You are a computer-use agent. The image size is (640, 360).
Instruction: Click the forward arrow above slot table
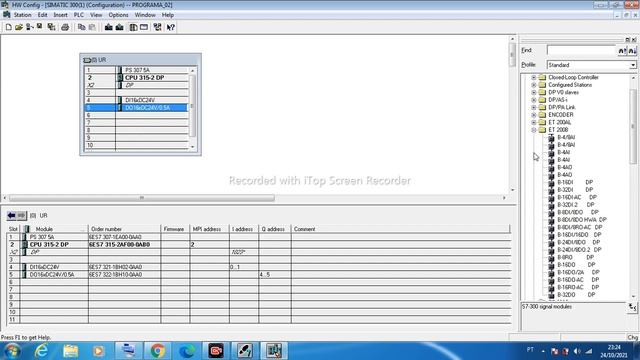pyautogui.click(x=21, y=215)
